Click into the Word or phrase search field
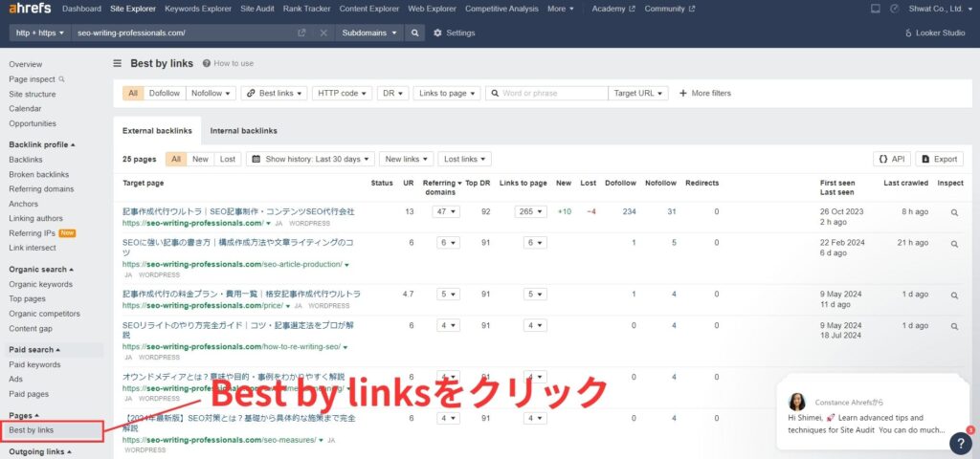980x459 pixels. click(546, 93)
